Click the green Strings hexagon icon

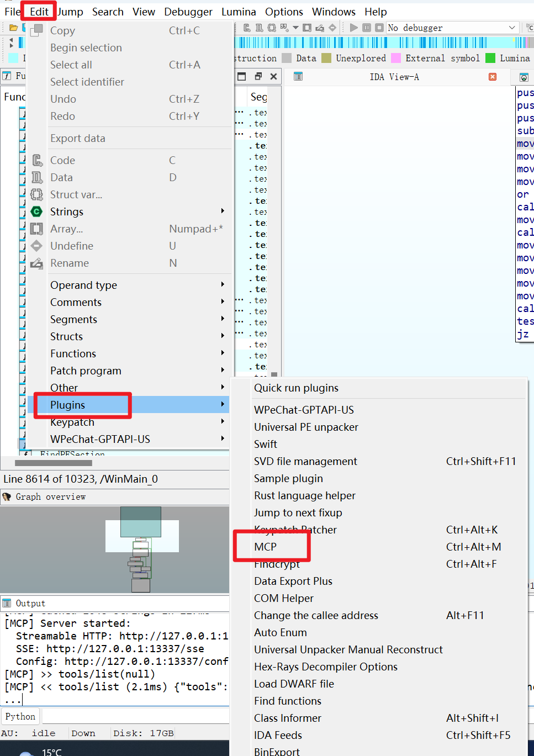click(x=36, y=212)
